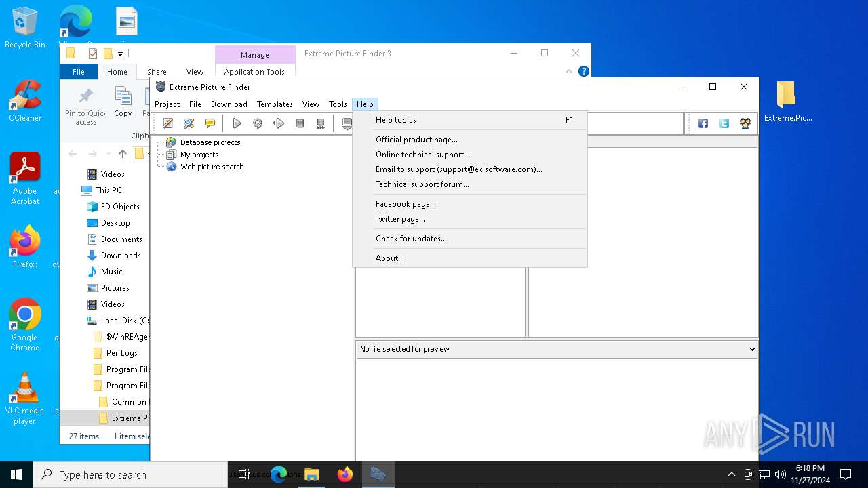Choose Official product page menu entry

coord(470,140)
